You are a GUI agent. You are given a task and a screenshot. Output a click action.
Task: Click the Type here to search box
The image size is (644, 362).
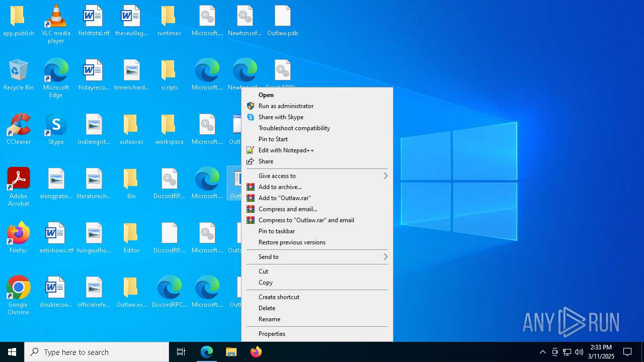[x=97, y=352]
